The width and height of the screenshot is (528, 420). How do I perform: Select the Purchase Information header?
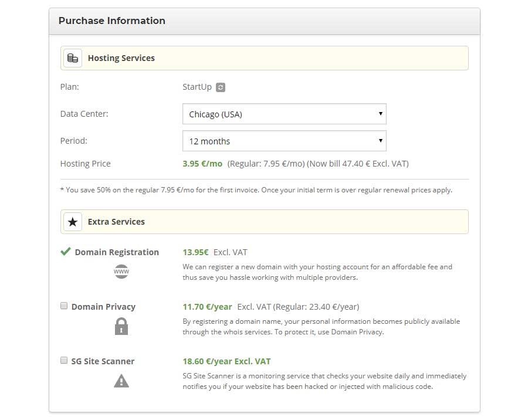[111, 21]
